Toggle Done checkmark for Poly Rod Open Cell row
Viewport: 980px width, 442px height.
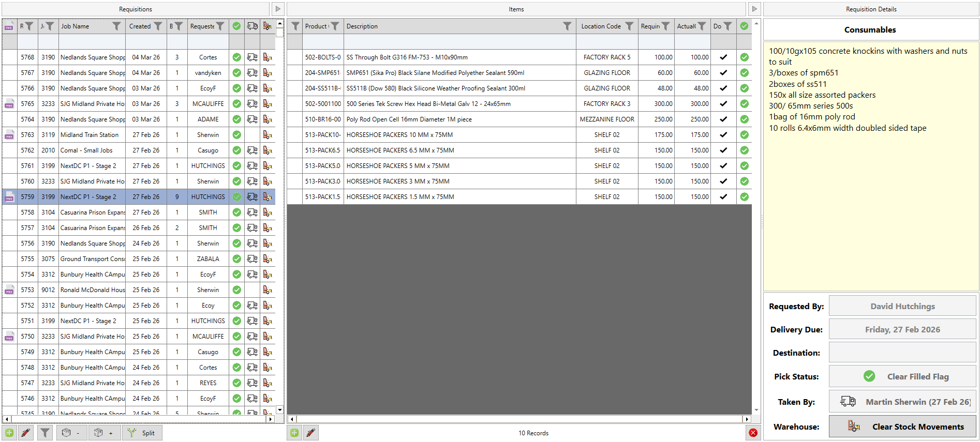click(723, 119)
